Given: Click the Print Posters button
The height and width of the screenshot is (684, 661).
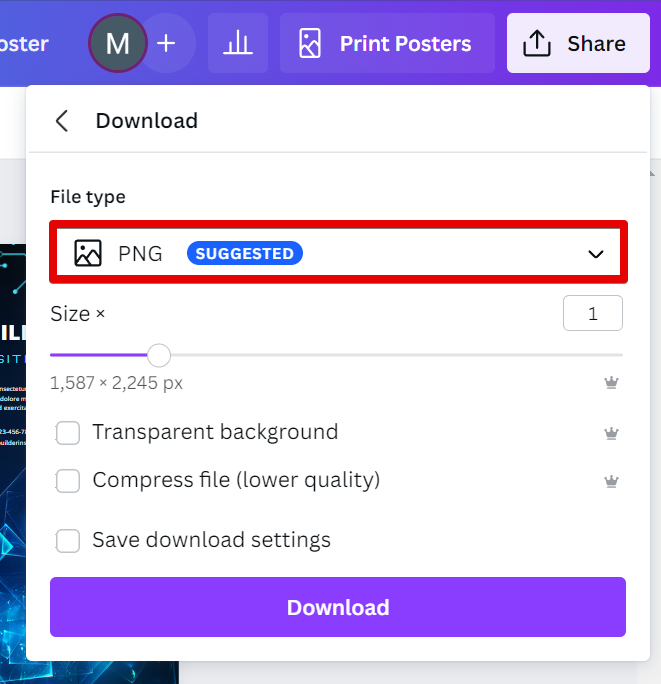Looking at the screenshot, I should click(387, 44).
